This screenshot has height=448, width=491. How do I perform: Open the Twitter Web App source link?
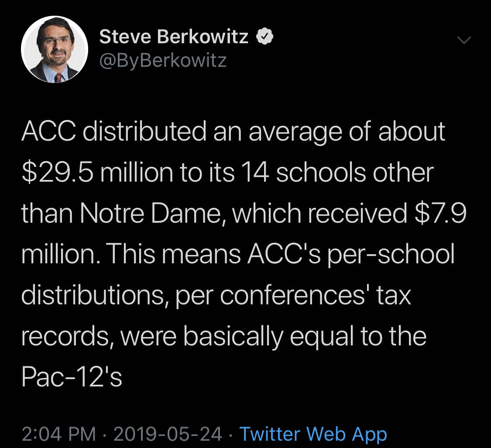point(313,434)
